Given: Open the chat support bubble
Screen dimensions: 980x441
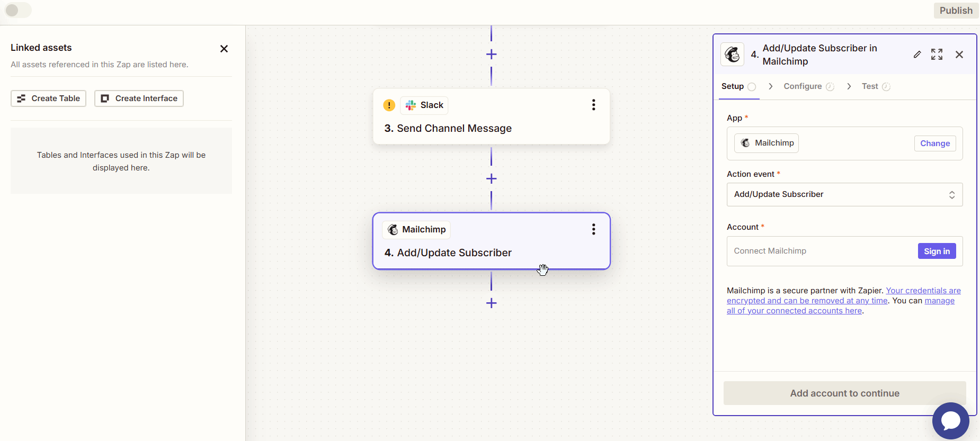Looking at the screenshot, I should pyautogui.click(x=950, y=421).
